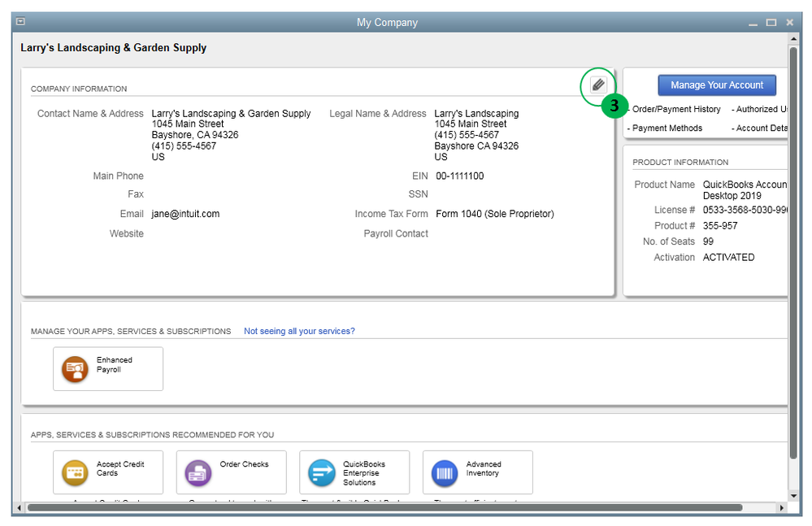
Task: Maximize the My Company window
Action: click(x=771, y=23)
